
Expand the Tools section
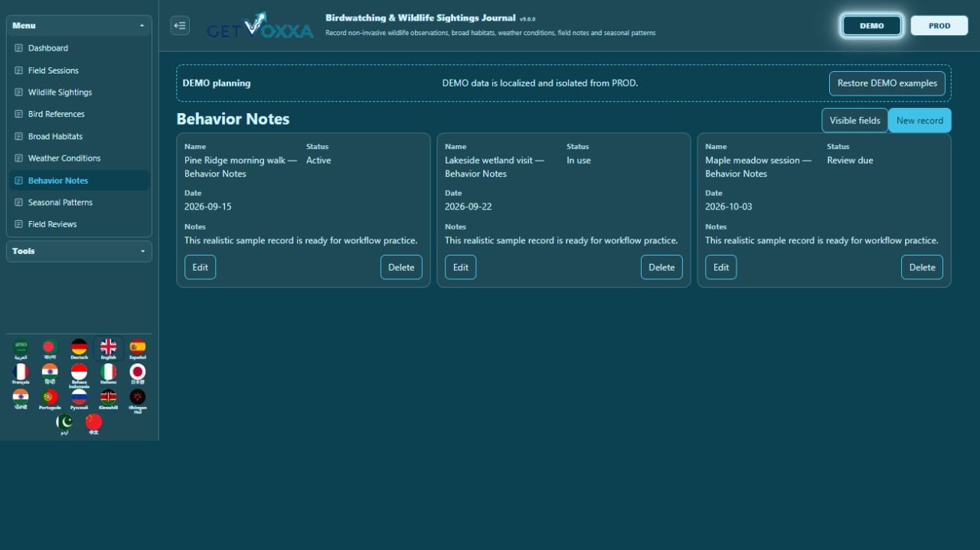pos(80,251)
